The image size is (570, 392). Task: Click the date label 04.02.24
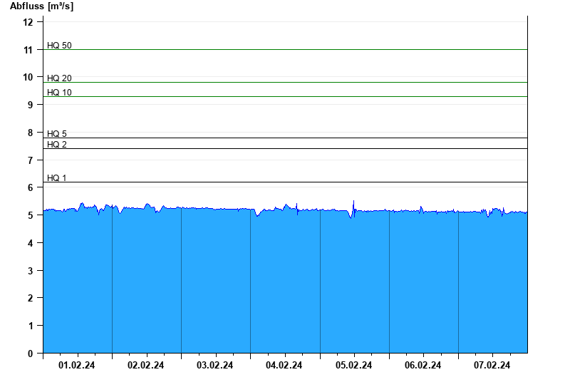tap(284, 365)
